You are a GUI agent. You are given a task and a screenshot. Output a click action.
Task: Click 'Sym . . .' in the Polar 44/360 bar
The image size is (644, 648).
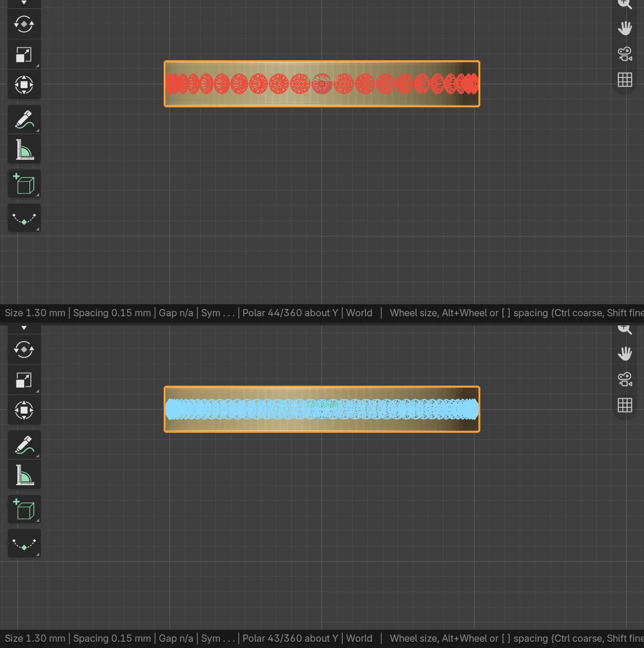click(x=218, y=313)
